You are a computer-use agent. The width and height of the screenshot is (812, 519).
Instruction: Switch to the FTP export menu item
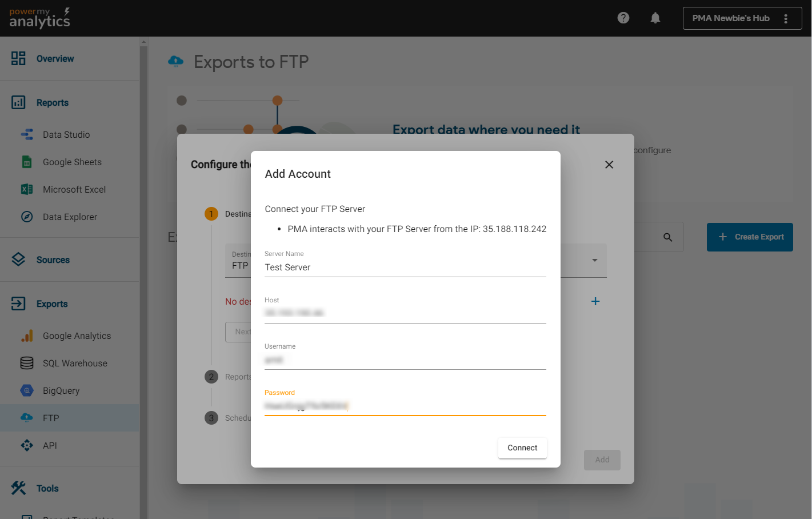click(x=51, y=418)
